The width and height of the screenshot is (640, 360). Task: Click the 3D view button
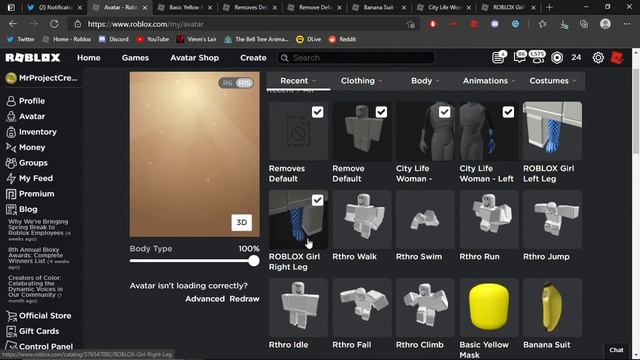click(x=242, y=222)
